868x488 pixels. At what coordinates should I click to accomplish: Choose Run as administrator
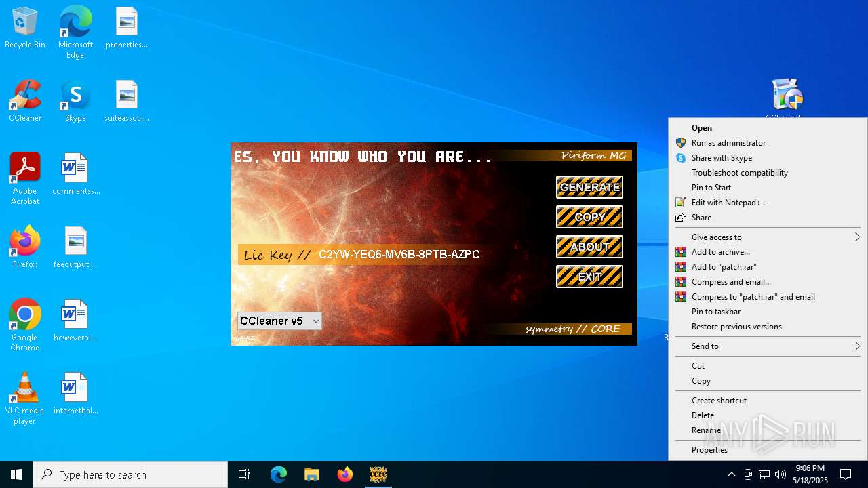768,142
